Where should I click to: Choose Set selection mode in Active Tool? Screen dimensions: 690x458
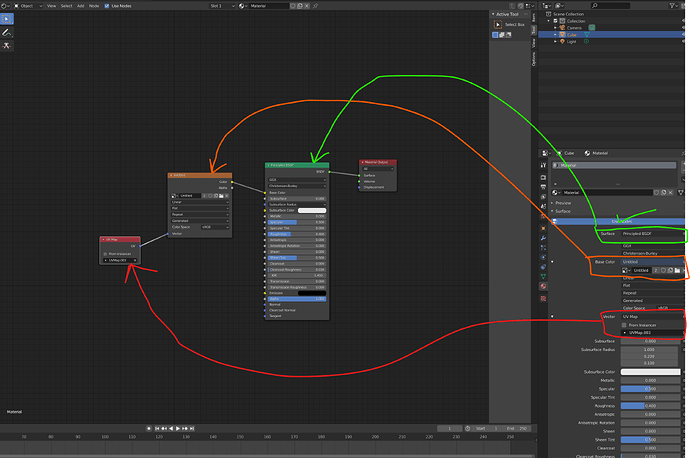[495, 35]
